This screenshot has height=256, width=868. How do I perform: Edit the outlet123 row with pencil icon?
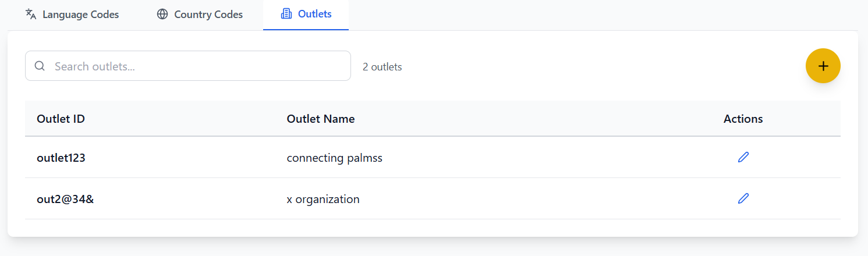click(743, 157)
